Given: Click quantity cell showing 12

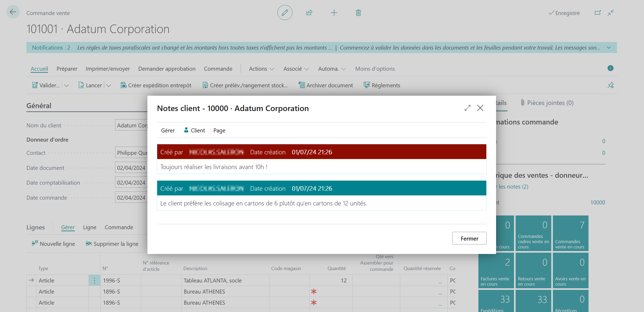Looking at the screenshot, I should 331,280.
